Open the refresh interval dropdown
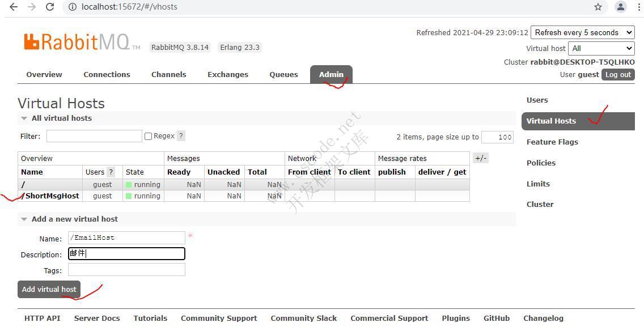The height and width of the screenshot is (331, 644). pyautogui.click(x=582, y=33)
